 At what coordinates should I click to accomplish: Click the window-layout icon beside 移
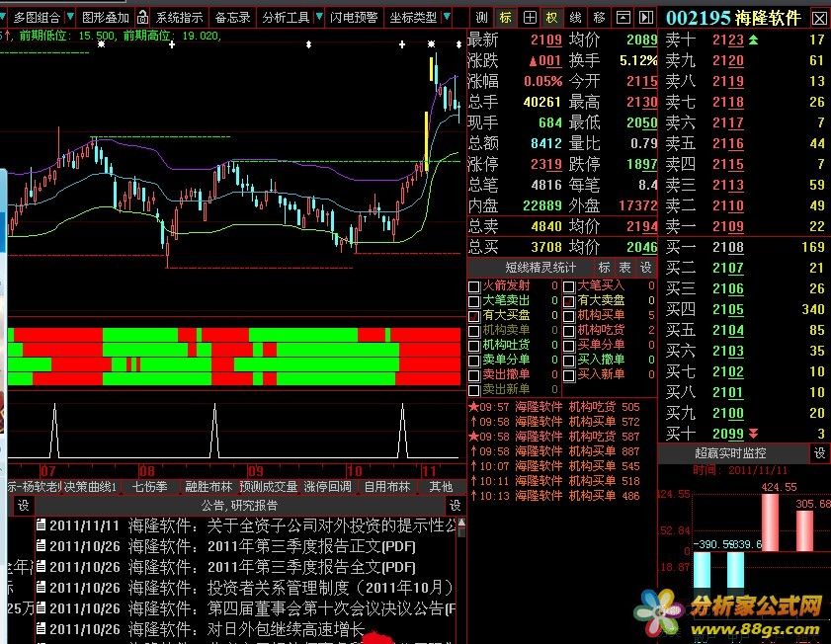(623, 18)
